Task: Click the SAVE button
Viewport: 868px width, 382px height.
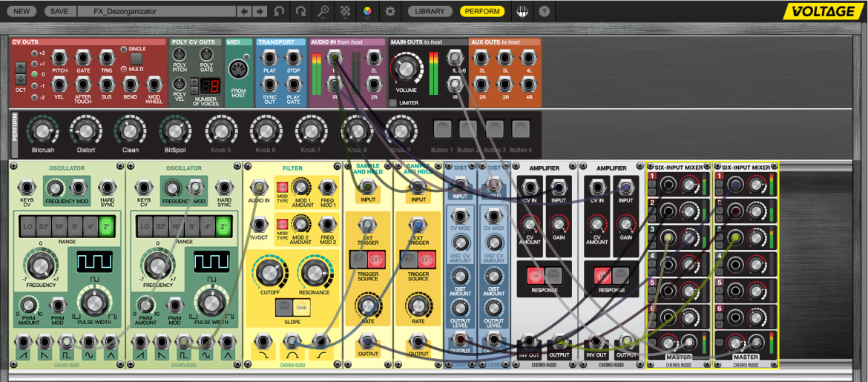Action: click(x=59, y=11)
